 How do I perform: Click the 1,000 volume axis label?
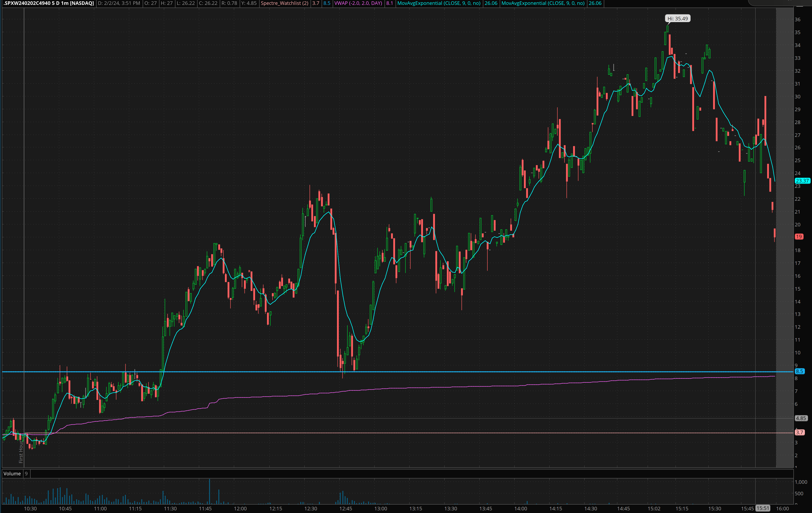tap(801, 482)
